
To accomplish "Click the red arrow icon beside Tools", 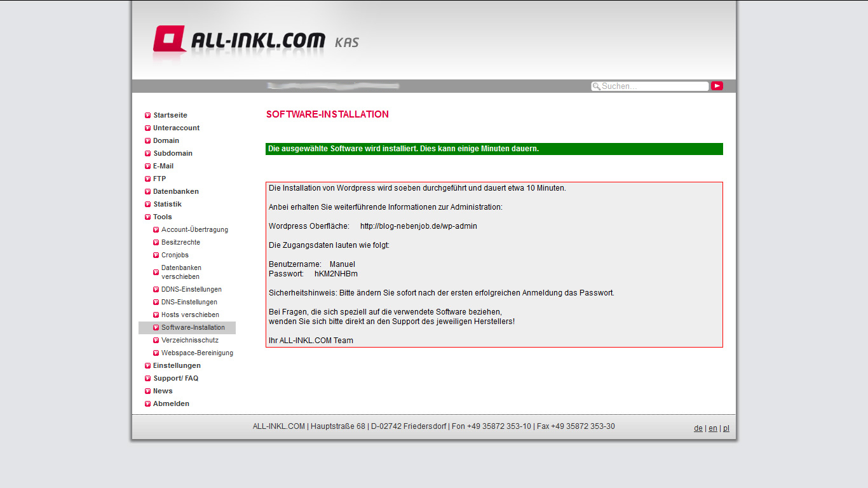I will 147,217.
